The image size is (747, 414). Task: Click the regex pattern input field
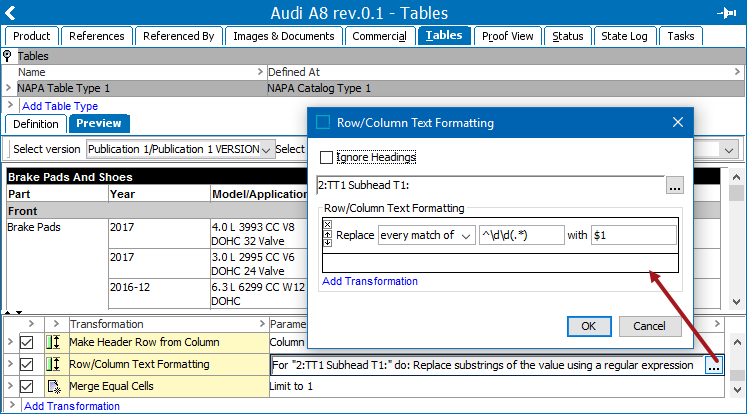coord(521,235)
